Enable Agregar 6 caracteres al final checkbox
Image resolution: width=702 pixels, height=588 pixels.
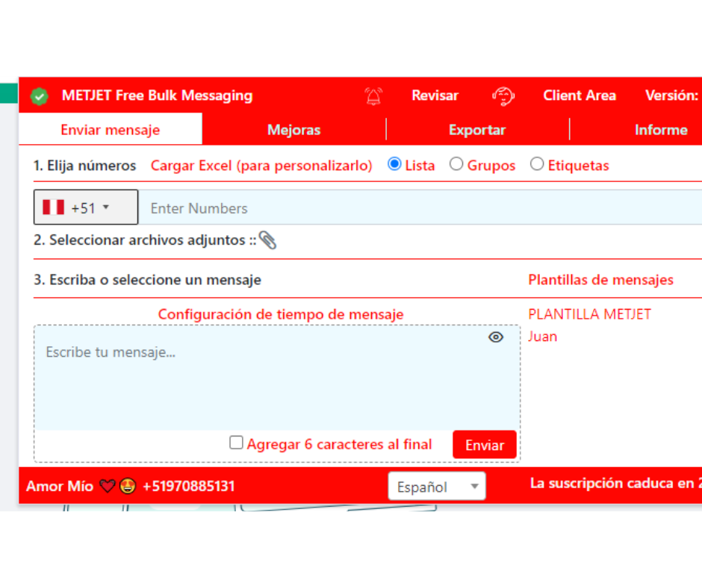236,442
